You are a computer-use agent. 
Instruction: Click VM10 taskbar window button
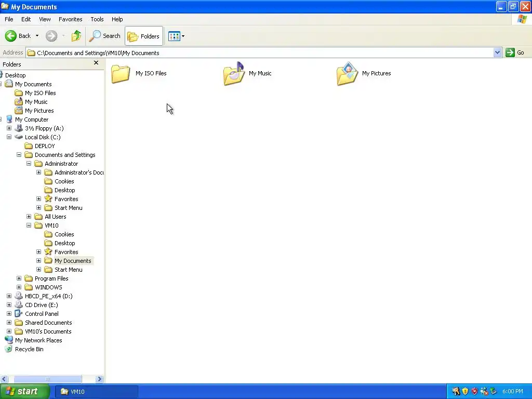tap(96, 392)
